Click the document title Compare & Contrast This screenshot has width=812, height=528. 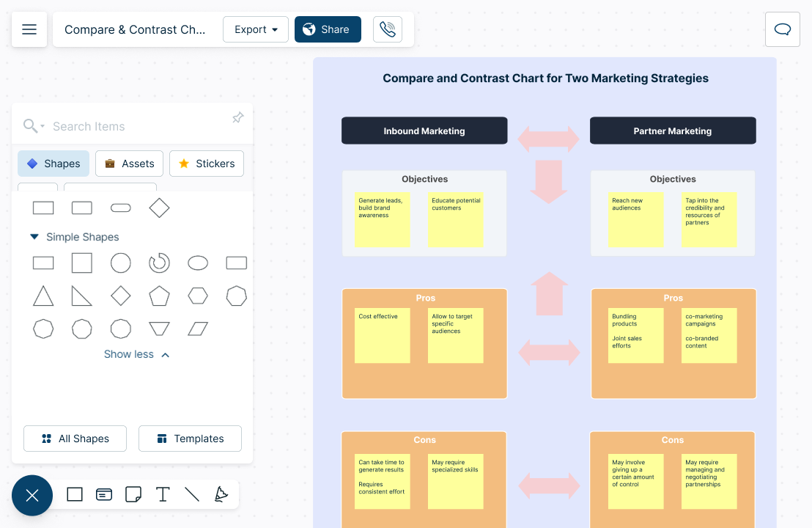pos(135,29)
